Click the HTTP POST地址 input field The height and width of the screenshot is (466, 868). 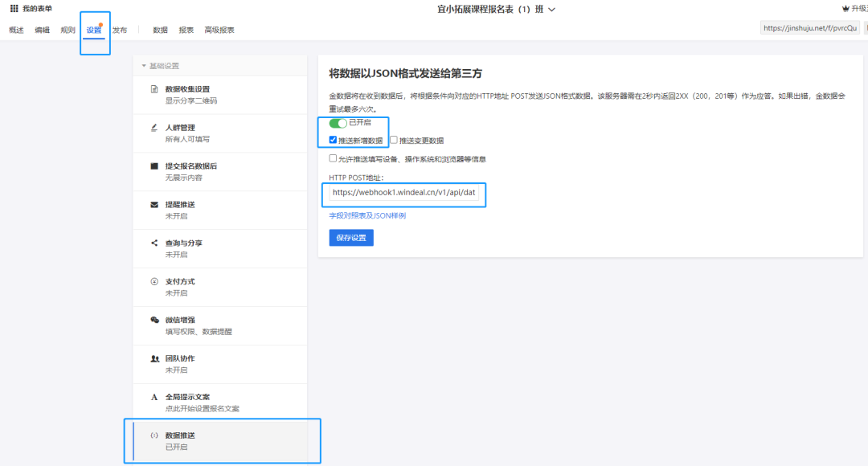pos(403,193)
